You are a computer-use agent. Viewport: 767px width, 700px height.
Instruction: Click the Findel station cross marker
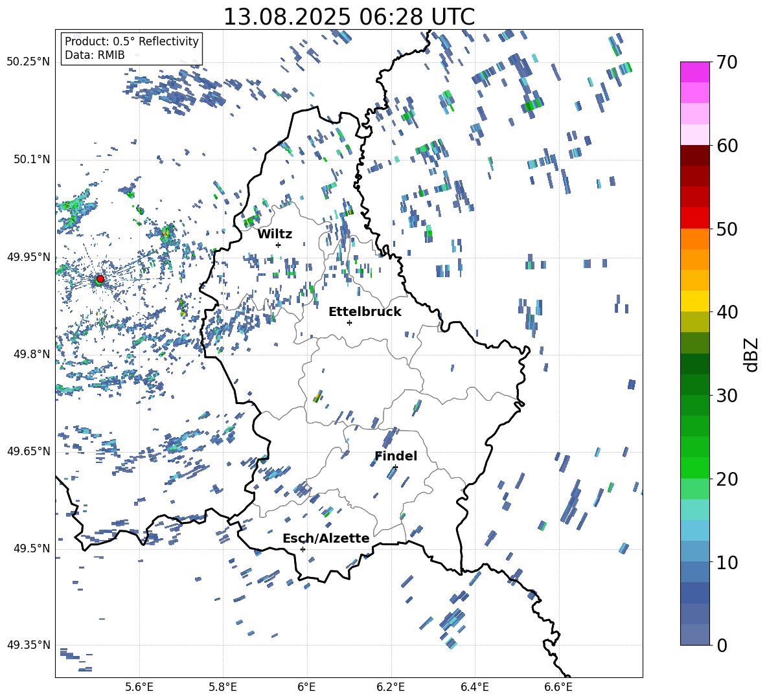(x=395, y=468)
